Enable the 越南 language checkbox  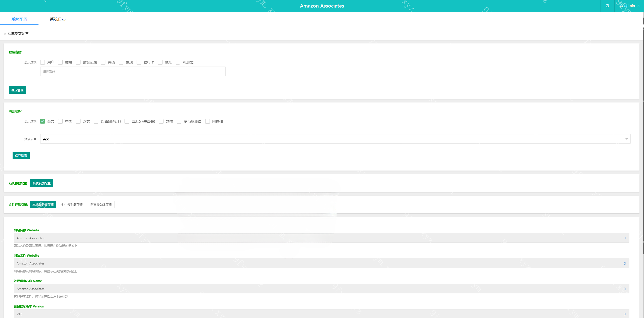click(161, 121)
